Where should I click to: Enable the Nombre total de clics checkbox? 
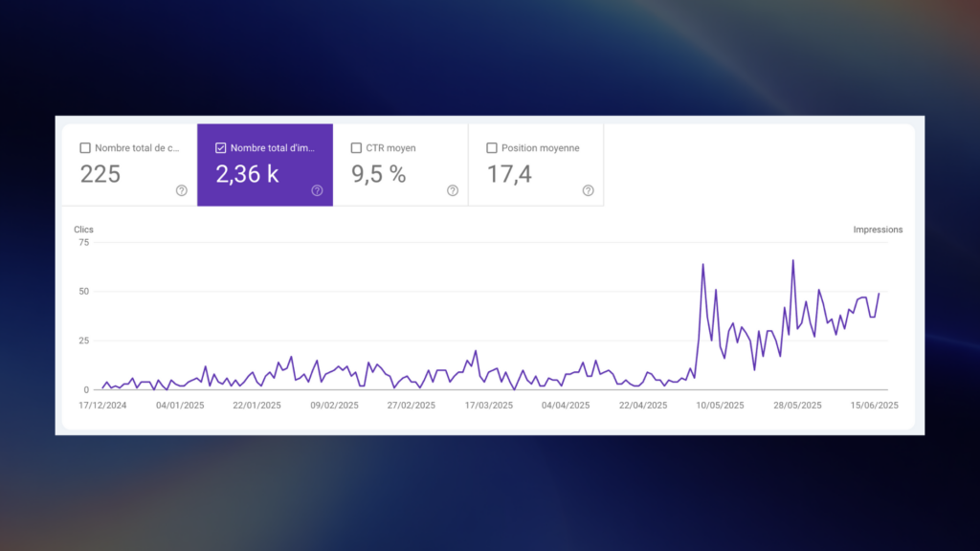(85, 148)
